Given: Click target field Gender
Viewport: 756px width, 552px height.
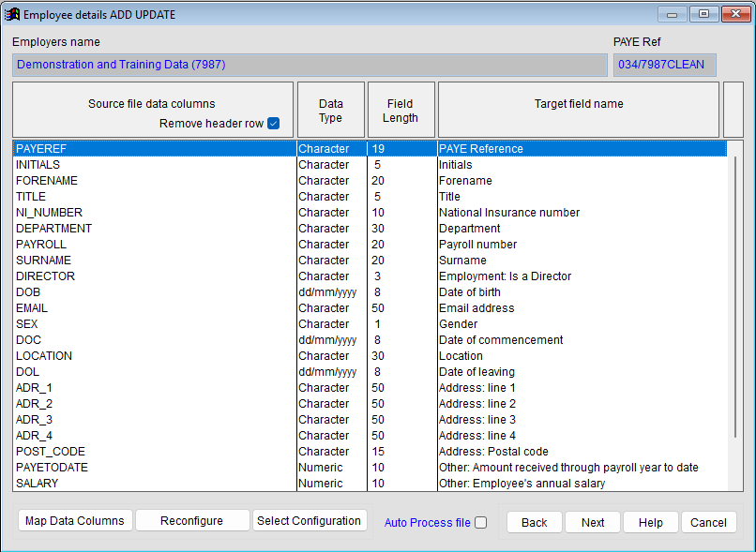Looking at the screenshot, I should (458, 323).
